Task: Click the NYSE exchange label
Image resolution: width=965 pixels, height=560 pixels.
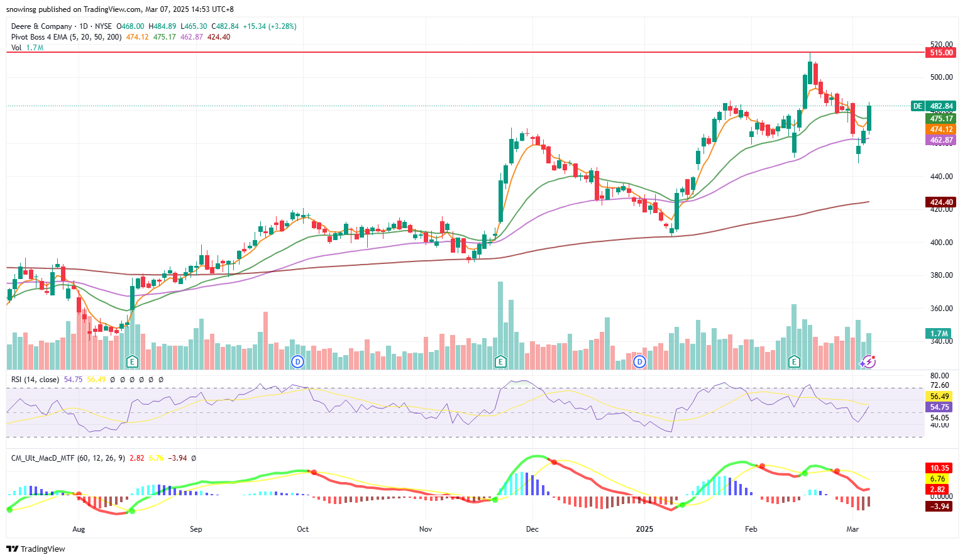Action: click(x=103, y=26)
